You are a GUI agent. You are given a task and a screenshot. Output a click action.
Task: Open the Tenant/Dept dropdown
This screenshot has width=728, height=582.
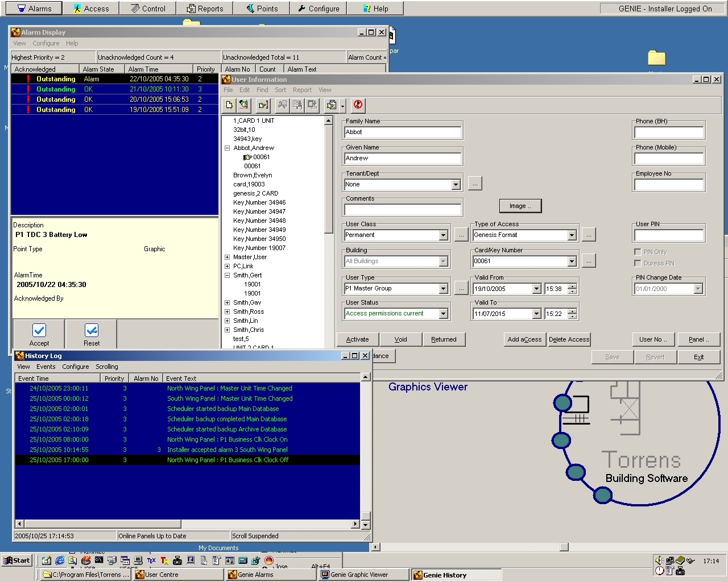(x=456, y=185)
